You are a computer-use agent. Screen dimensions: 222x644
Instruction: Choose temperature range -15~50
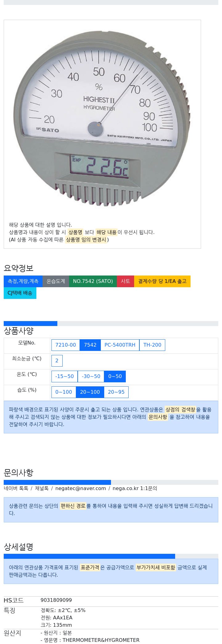[64, 376]
